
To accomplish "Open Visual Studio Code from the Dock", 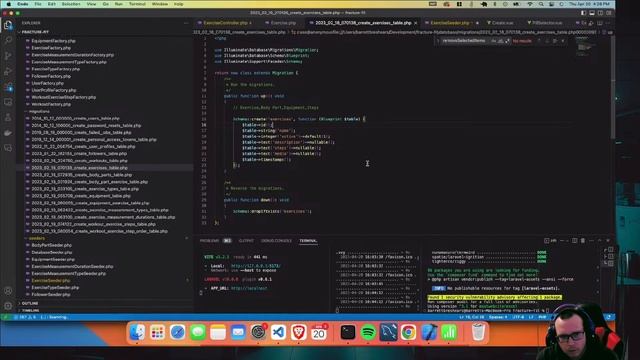I will pyautogui.click(x=278, y=332).
